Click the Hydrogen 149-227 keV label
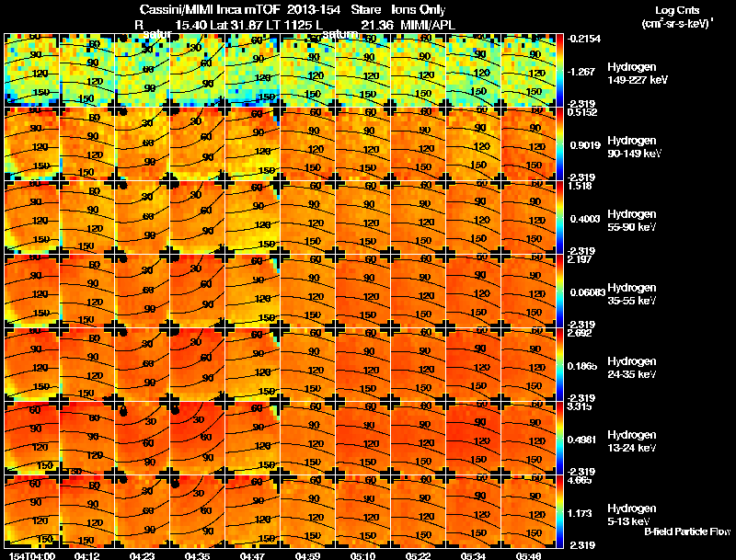The height and width of the screenshot is (560, 736). pos(637,74)
